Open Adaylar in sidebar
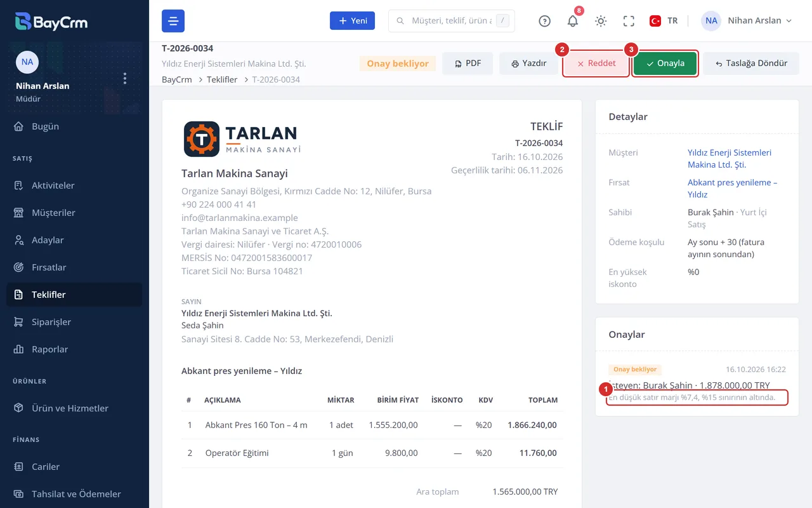Image resolution: width=812 pixels, height=508 pixels. point(74,240)
